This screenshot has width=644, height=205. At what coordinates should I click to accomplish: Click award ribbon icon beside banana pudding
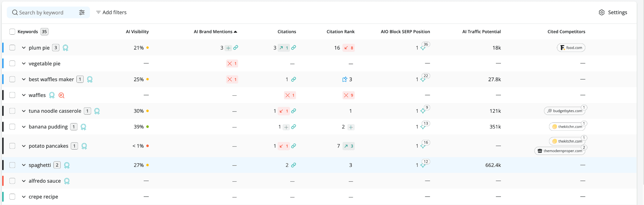click(83, 127)
